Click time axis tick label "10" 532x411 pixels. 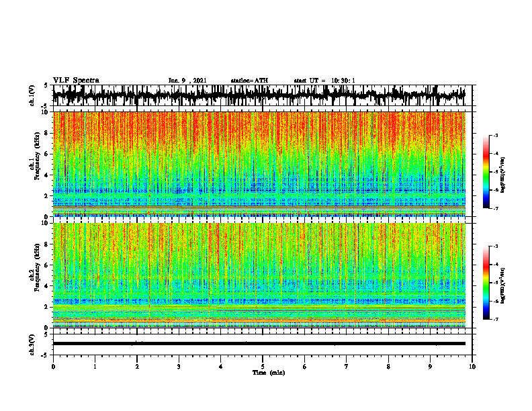pyautogui.click(x=472, y=367)
